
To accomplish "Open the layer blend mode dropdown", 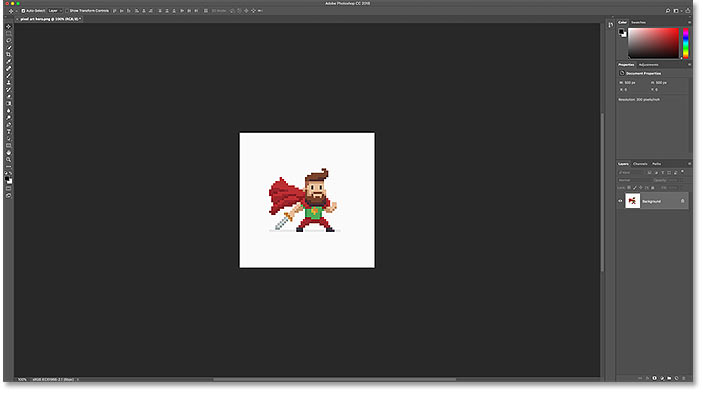I will click(x=634, y=180).
